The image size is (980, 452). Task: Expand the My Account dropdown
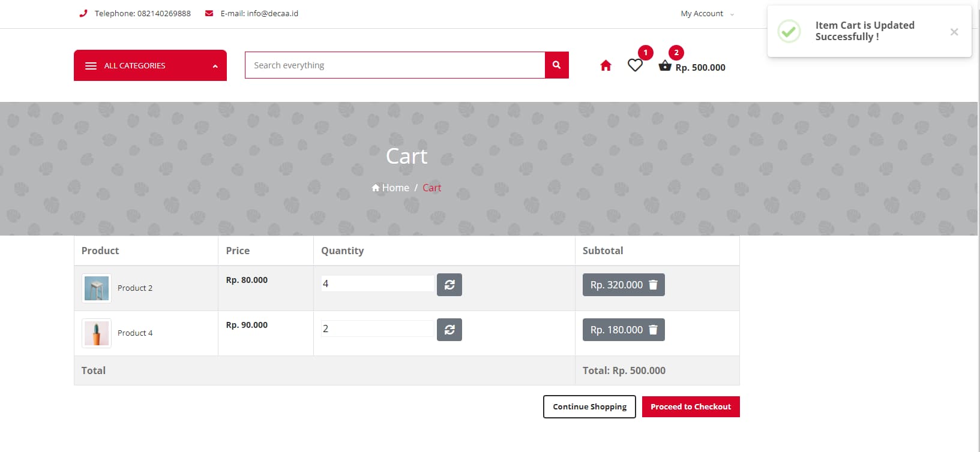tap(707, 13)
